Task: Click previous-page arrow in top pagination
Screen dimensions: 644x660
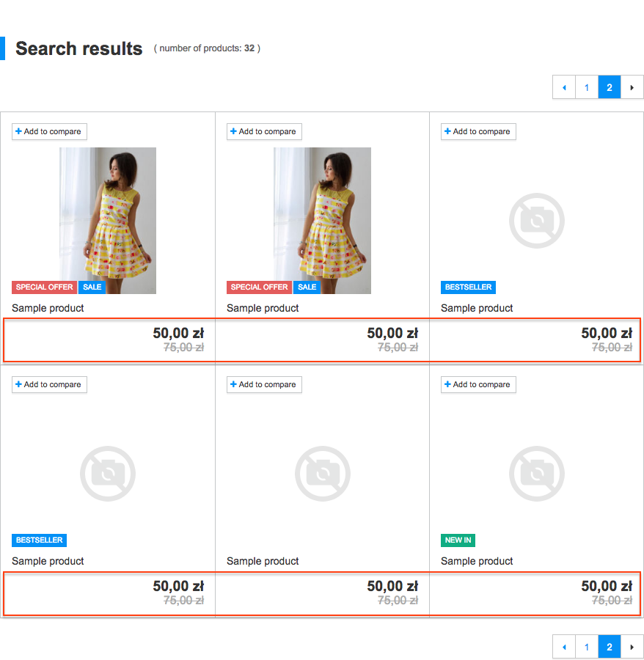Action: [564, 87]
